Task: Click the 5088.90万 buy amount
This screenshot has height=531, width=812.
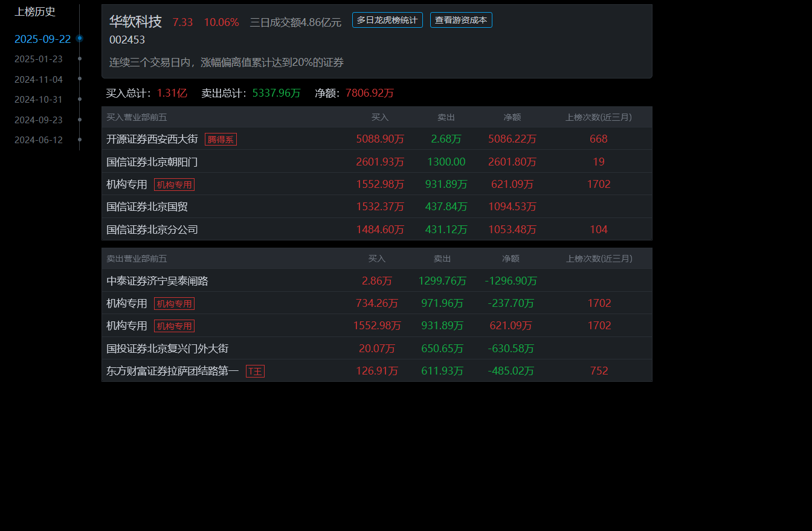Action: 380,139
